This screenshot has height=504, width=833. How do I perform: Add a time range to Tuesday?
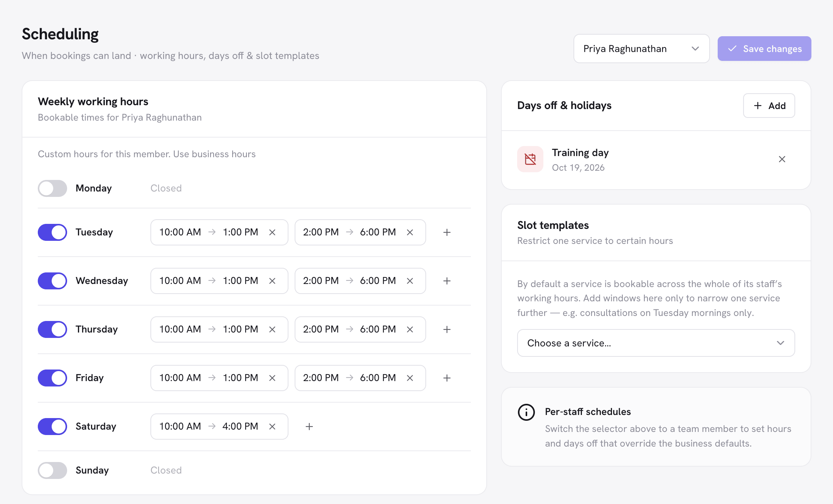[447, 232]
